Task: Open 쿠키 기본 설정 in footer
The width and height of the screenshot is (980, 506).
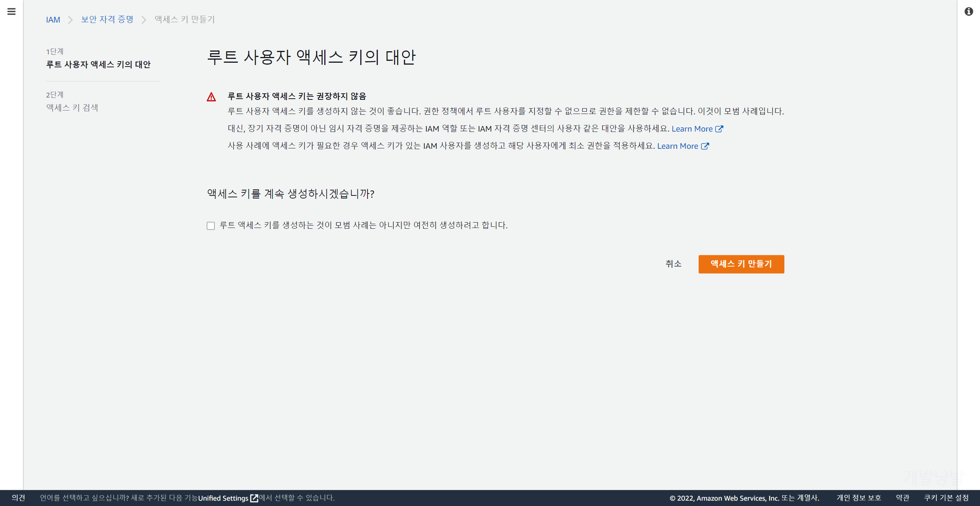Action: (946, 498)
